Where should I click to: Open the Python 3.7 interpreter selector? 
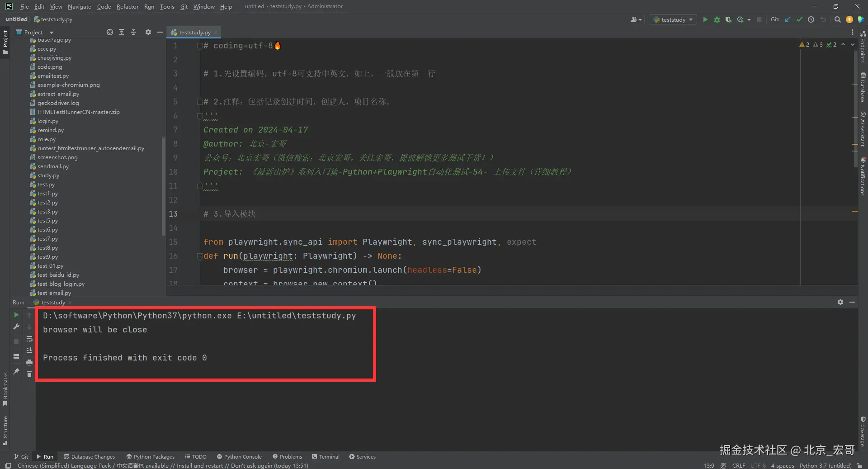pyautogui.click(x=826, y=465)
